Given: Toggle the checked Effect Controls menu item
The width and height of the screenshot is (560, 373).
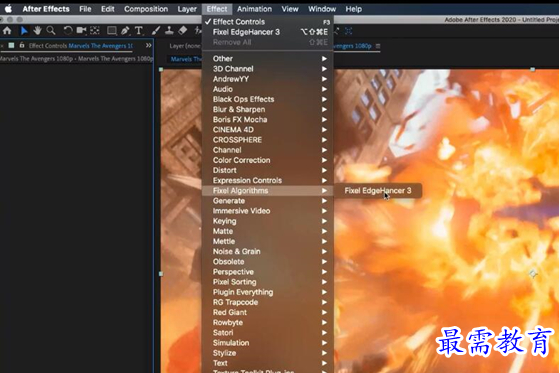Looking at the screenshot, I should click(x=268, y=22).
